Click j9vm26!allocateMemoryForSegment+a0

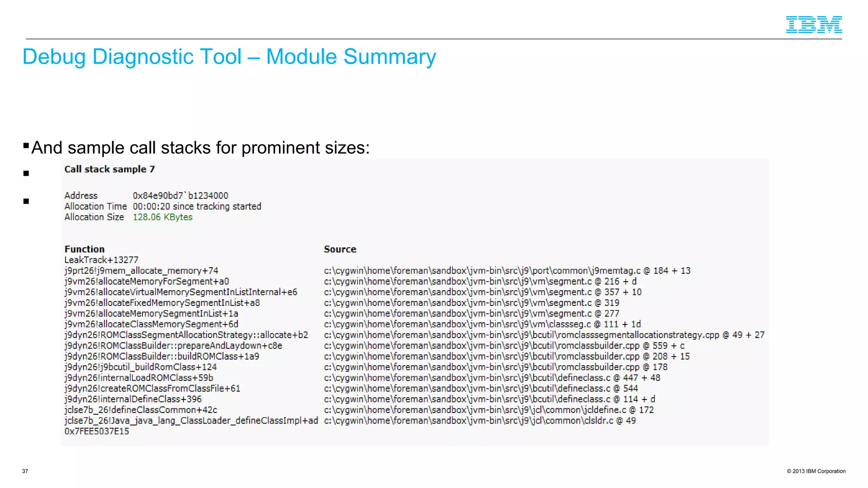point(147,281)
